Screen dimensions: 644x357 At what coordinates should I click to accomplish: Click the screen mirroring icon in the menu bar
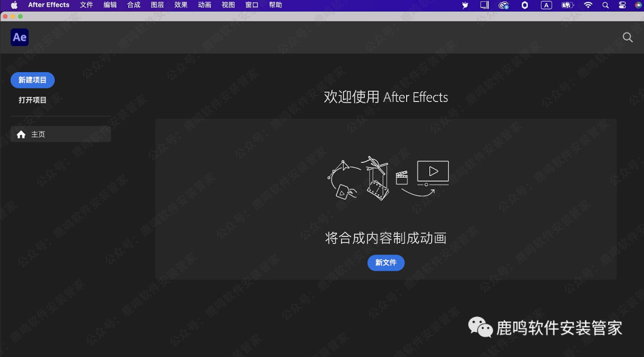coord(484,5)
